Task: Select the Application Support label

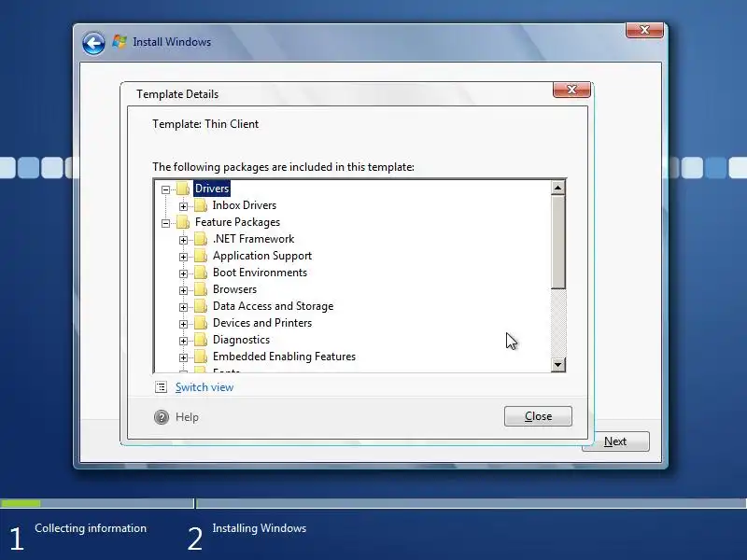Action: [262, 256]
